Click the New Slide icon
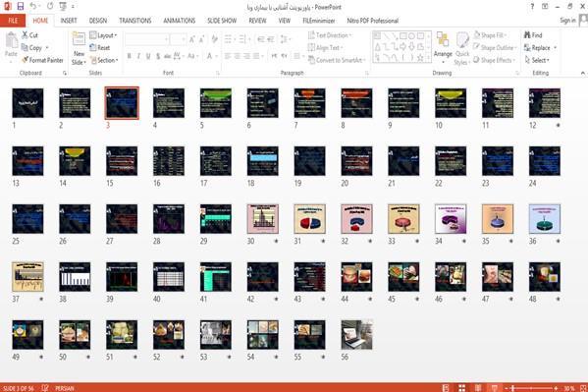Viewport: 588px width, 392px height. (x=79, y=38)
